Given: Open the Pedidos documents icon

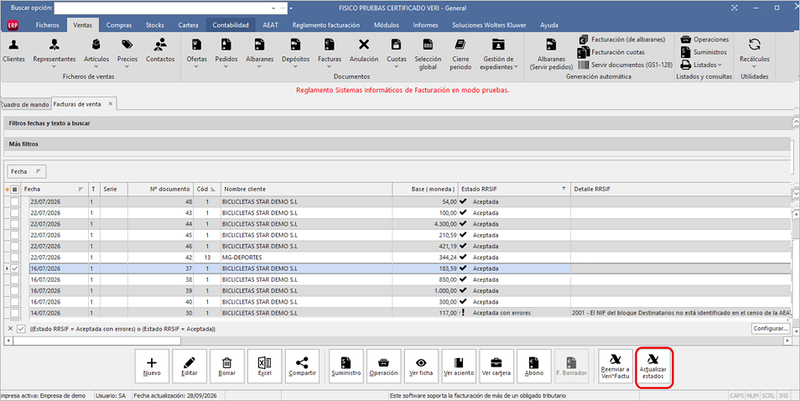Looking at the screenshot, I should click(226, 53).
